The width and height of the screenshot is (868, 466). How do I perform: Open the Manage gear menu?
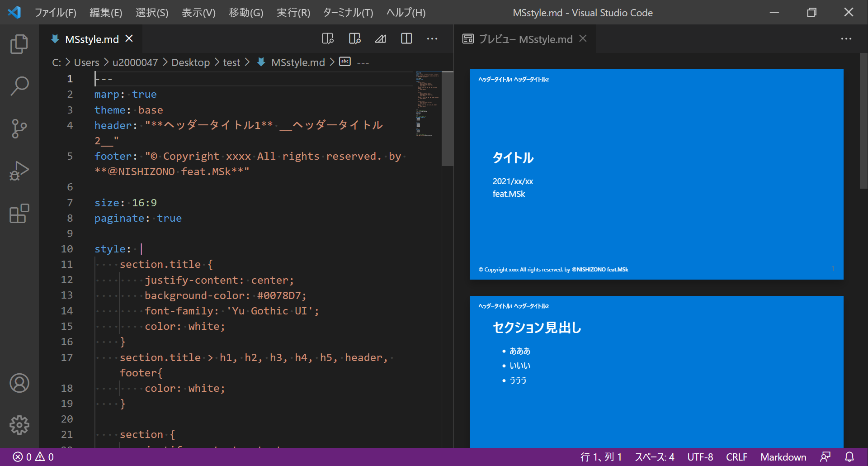[x=19, y=425]
